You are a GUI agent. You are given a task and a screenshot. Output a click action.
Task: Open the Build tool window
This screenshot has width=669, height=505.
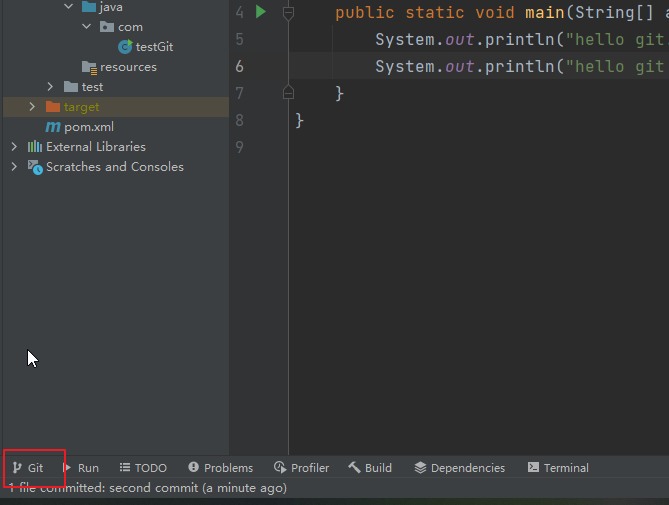370,468
